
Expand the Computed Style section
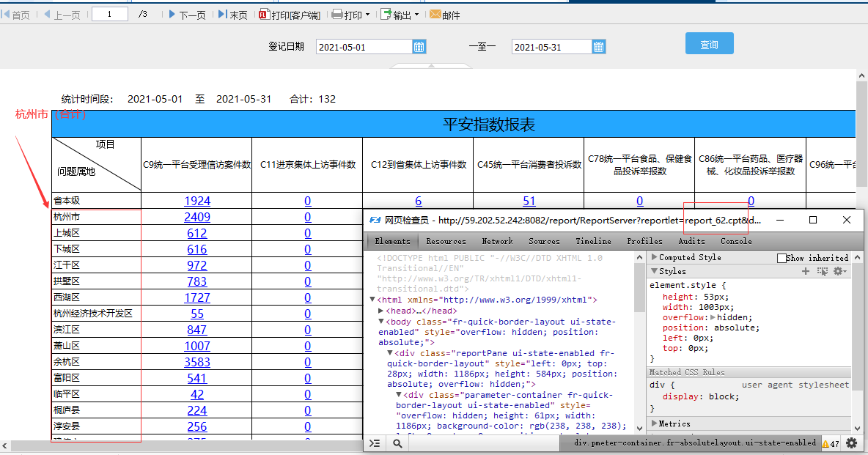655,257
